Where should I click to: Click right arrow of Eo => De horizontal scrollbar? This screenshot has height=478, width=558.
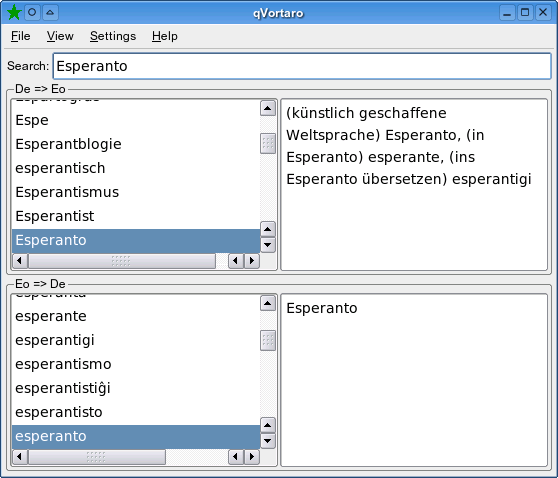pyautogui.click(x=252, y=457)
